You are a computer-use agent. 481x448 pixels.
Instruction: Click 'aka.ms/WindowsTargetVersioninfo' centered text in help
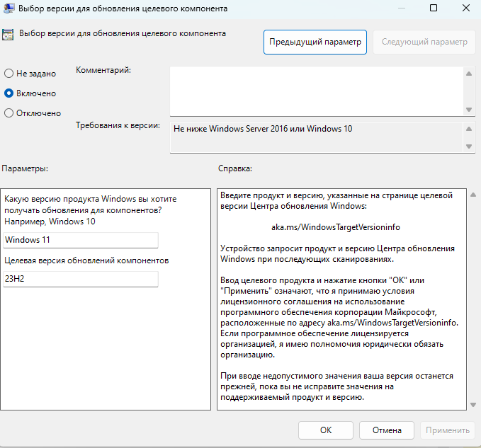pos(336,227)
